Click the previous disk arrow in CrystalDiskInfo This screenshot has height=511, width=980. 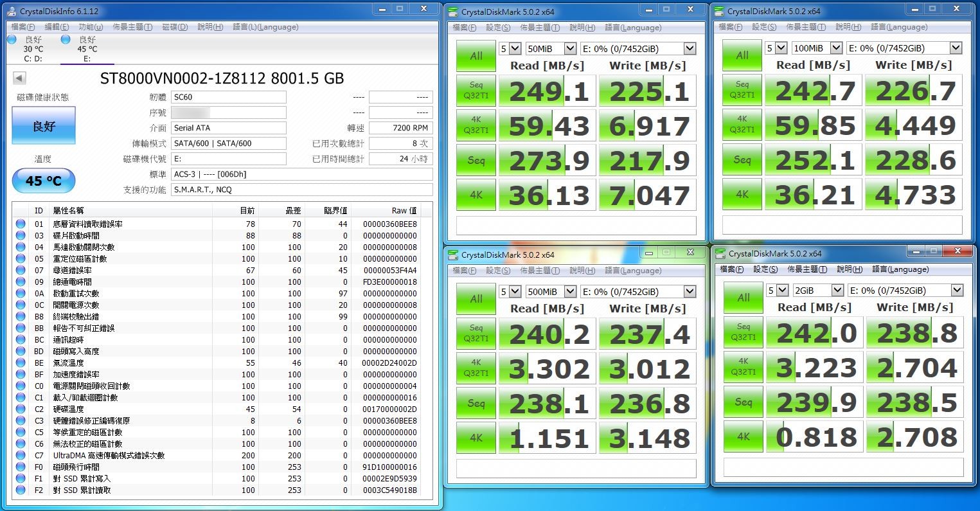[19, 78]
